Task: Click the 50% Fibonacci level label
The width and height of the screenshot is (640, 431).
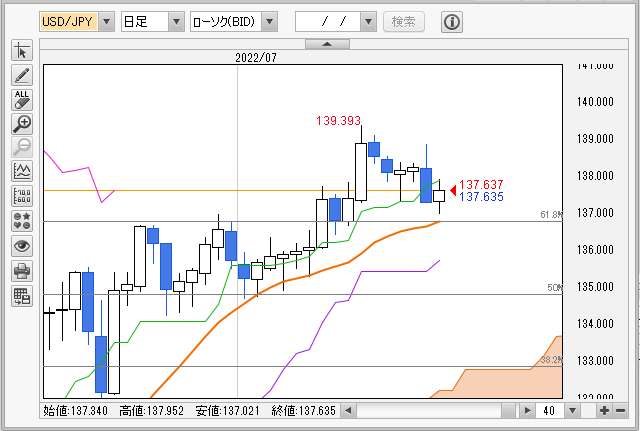Action: (x=555, y=288)
